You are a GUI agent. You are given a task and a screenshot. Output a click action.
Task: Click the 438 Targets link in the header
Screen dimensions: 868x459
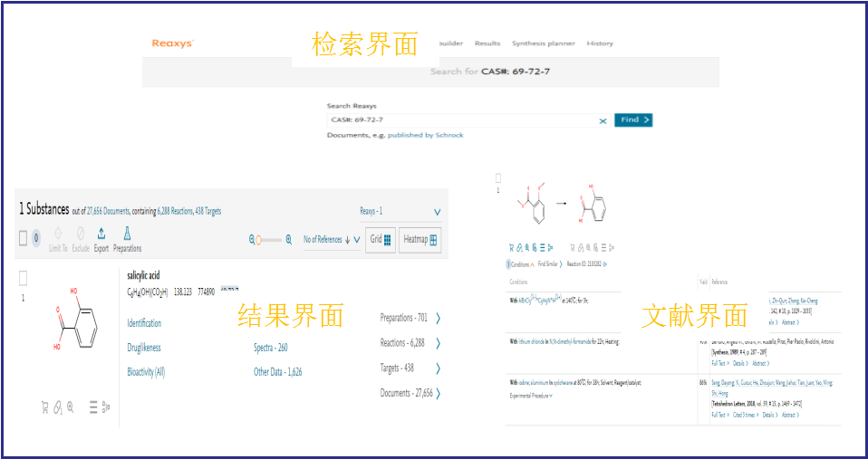[208, 211]
